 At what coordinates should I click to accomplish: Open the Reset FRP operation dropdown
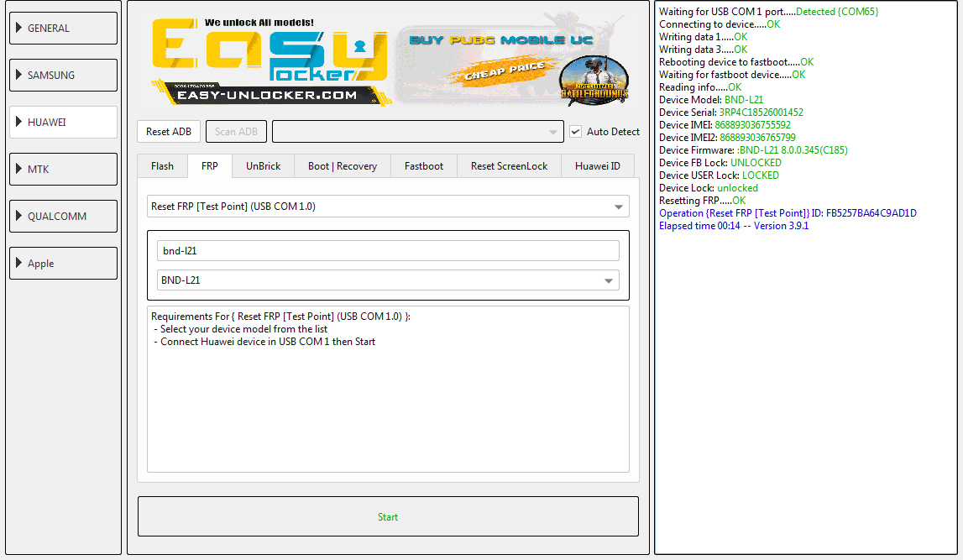(x=388, y=207)
